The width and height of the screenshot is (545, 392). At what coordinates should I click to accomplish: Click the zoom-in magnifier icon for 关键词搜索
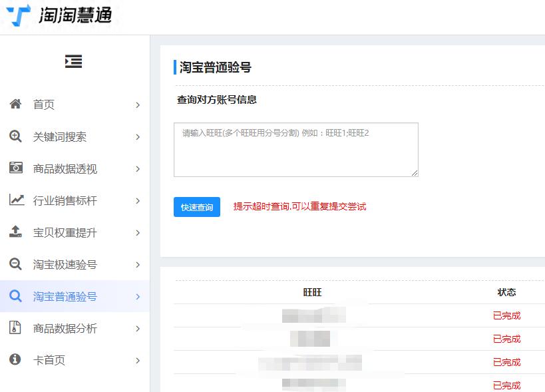pyautogui.click(x=16, y=136)
